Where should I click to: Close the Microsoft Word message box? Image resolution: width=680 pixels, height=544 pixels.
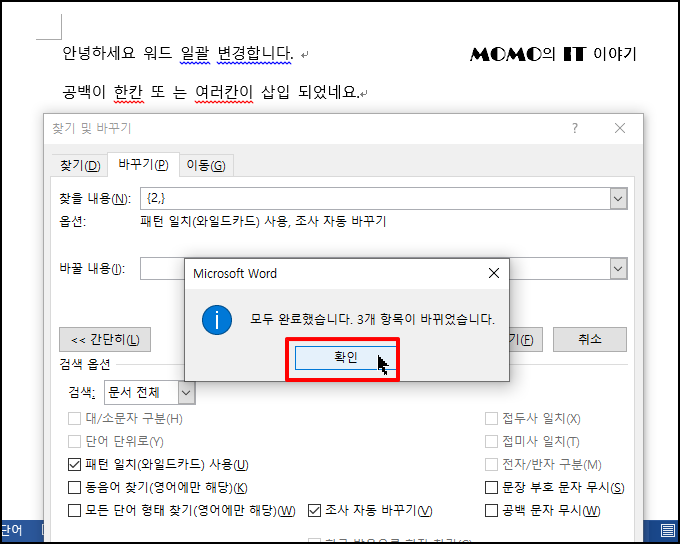click(x=494, y=273)
